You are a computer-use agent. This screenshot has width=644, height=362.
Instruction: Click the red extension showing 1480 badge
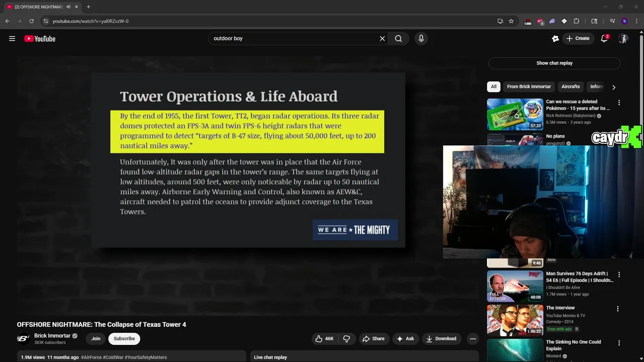click(528, 21)
